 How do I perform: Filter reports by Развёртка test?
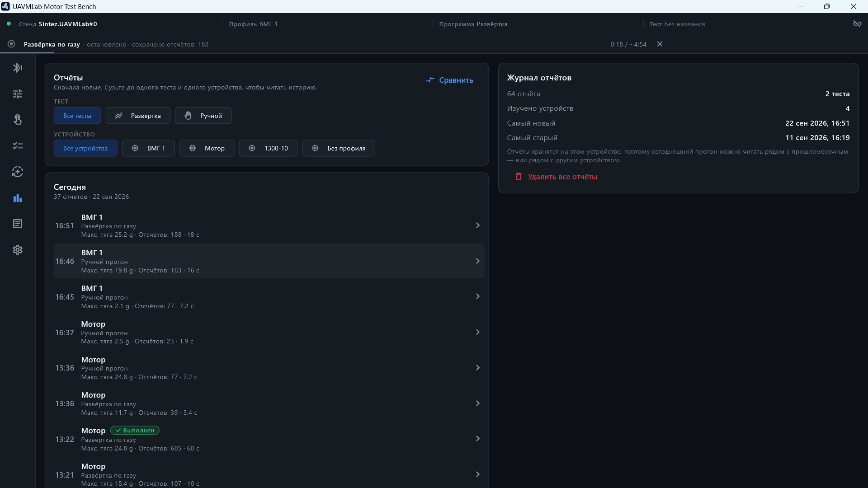pos(138,116)
